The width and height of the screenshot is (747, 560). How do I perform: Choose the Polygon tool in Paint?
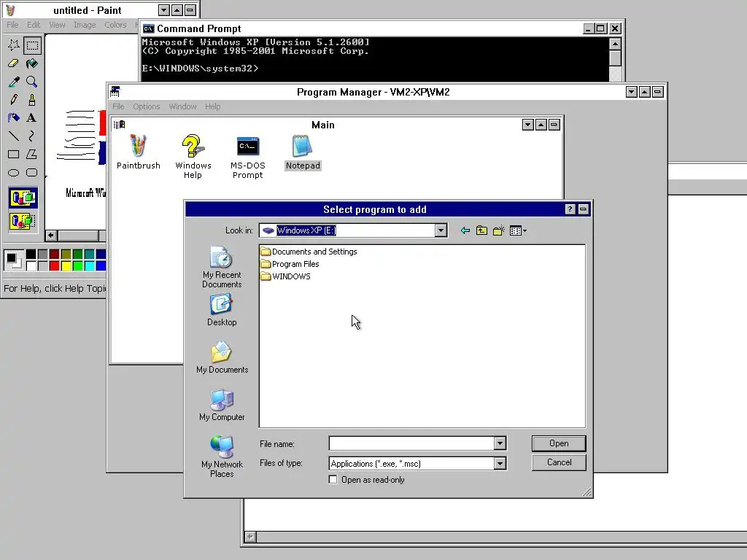click(x=32, y=154)
